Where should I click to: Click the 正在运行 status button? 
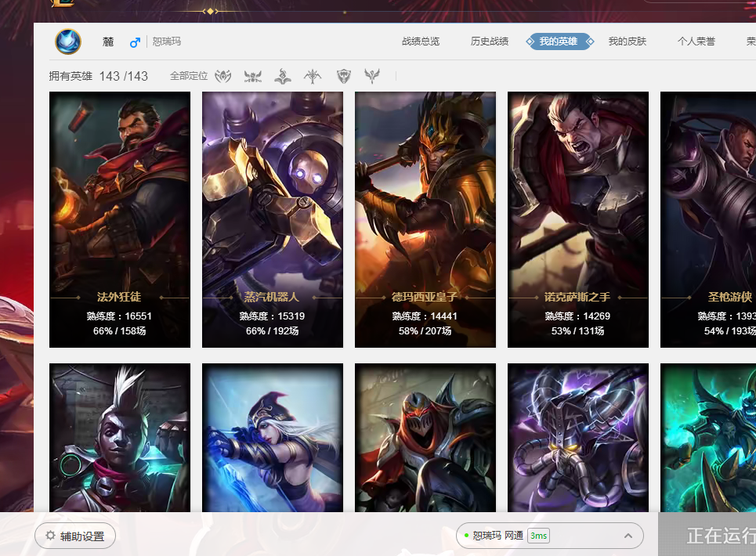[x=707, y=534]
